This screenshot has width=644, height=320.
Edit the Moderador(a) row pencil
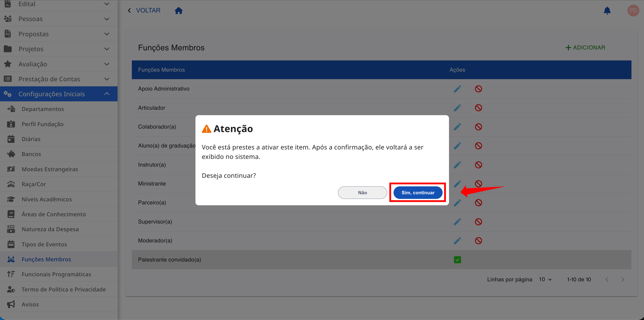click(457, 241)
